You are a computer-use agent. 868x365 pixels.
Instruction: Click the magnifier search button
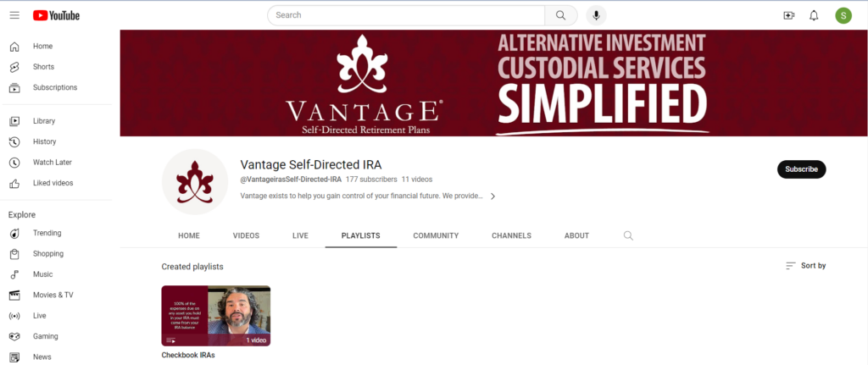[x=561, y=15]
